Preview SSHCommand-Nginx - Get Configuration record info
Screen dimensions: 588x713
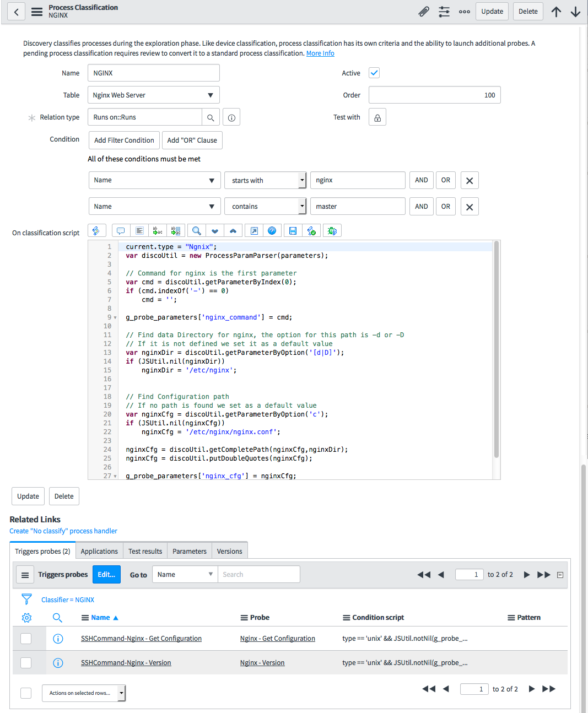[58, 639]
